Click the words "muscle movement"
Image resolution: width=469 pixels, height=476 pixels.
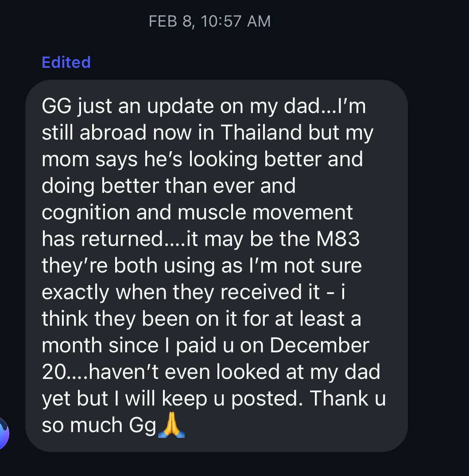[265, 213]
